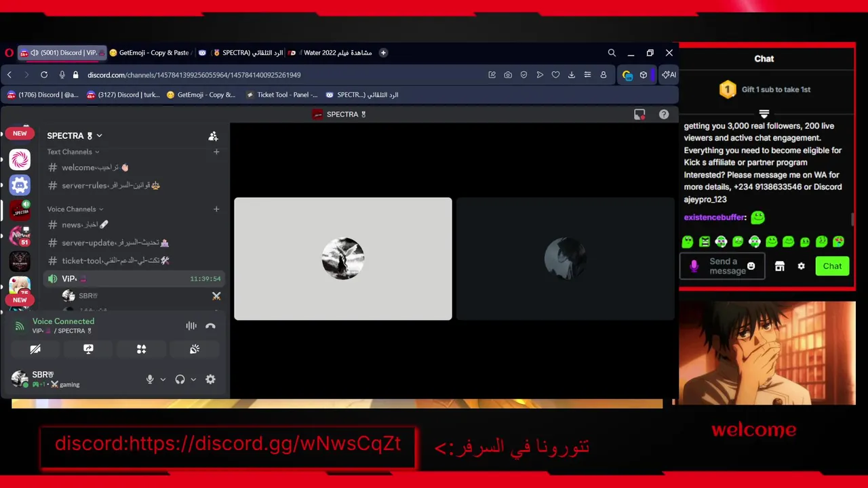Open a new browser tab
Viewport: 868px width, 488px height.
pos(383,52)
